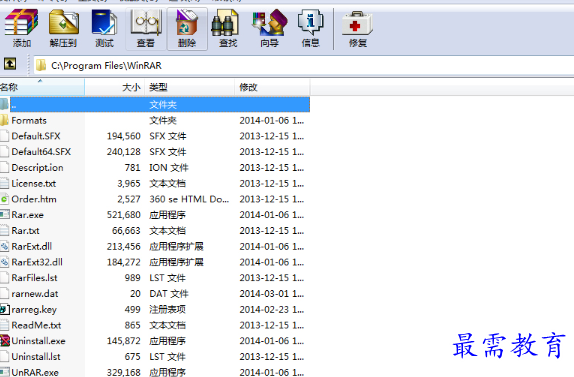Image resolution: width=574 pixels, height=377 pixels.
Task: Click the RarExt32.dll file icon
Action: pyautogui.click(x=4, y=262)
